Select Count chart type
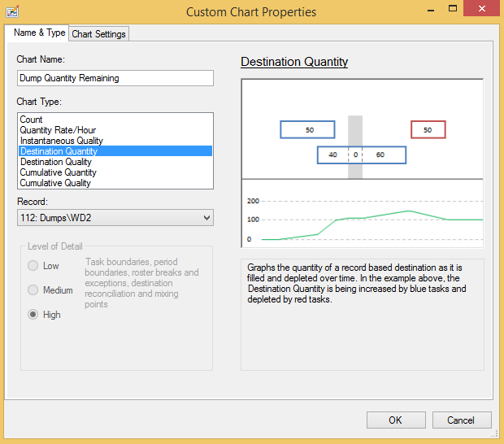The image size is (504, 444). coord(115,120)
